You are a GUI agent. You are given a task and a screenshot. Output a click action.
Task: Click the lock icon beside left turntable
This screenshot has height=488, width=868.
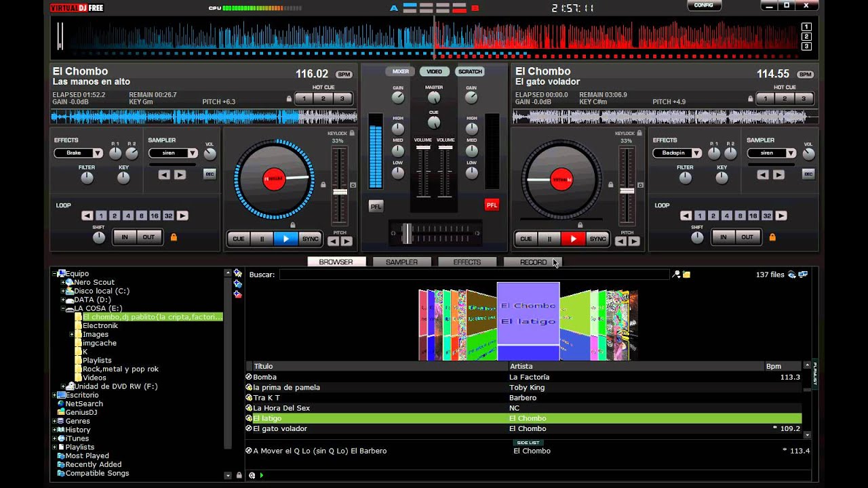pyautogui.click(x=323, y=184)
